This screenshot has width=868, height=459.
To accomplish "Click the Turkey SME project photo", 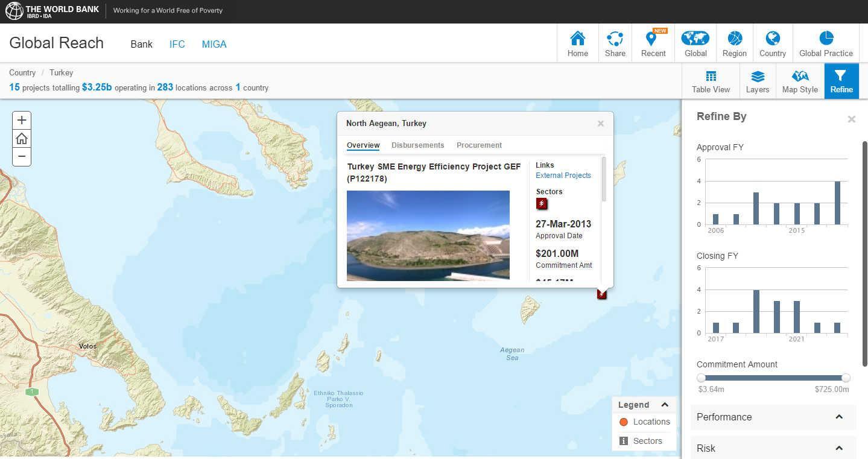I will click(x=428, y=235).
